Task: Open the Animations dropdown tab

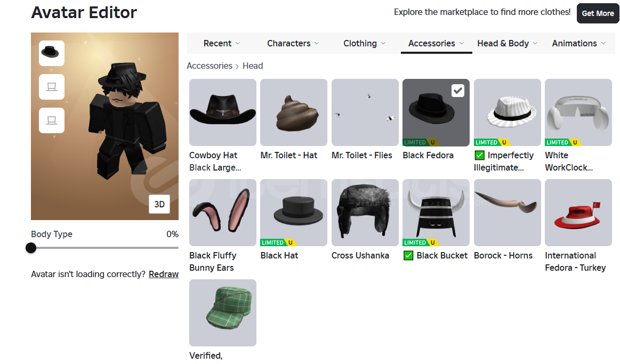Action: (x=579, y=44)
